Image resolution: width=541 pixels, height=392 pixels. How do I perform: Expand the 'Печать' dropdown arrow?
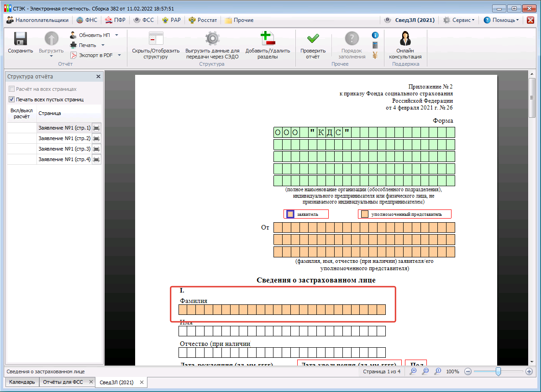(103, 45)
